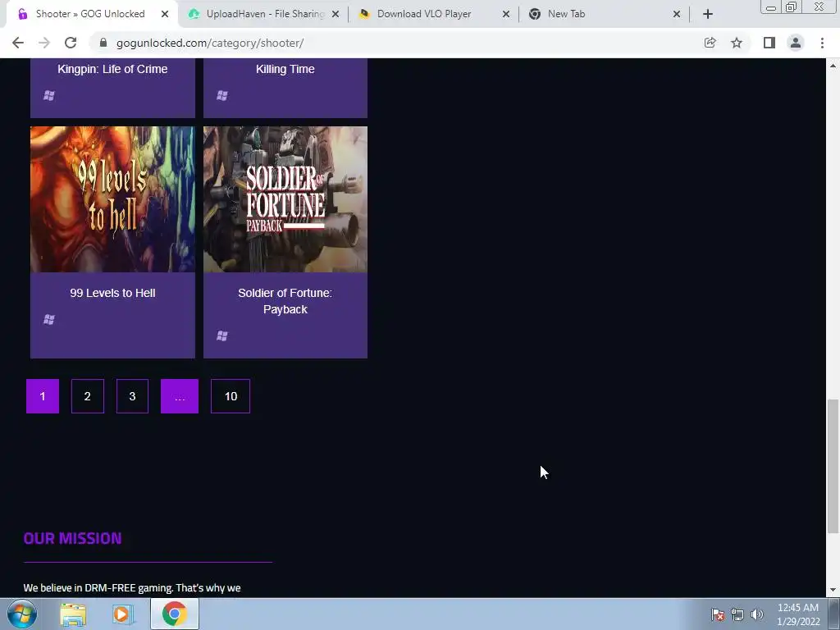840x630 pixels.
Task: Close the Download VLO Player tab
Action: [505, 14]
